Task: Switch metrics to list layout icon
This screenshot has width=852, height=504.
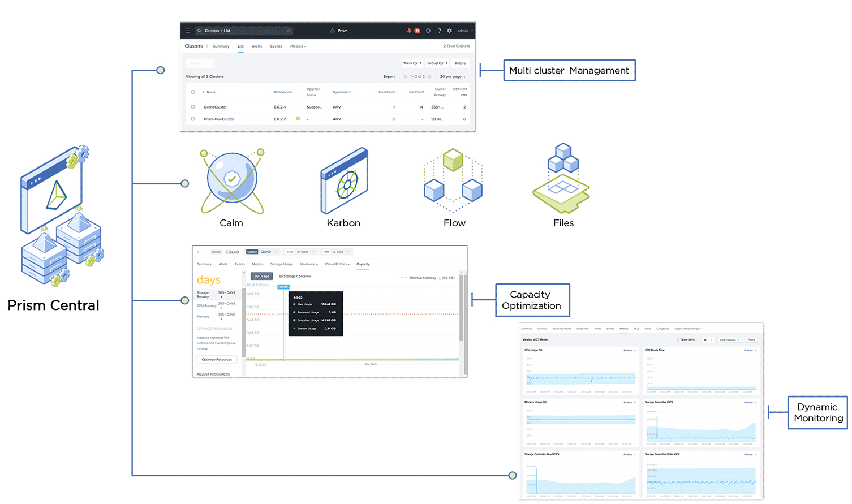Action: 711,340
